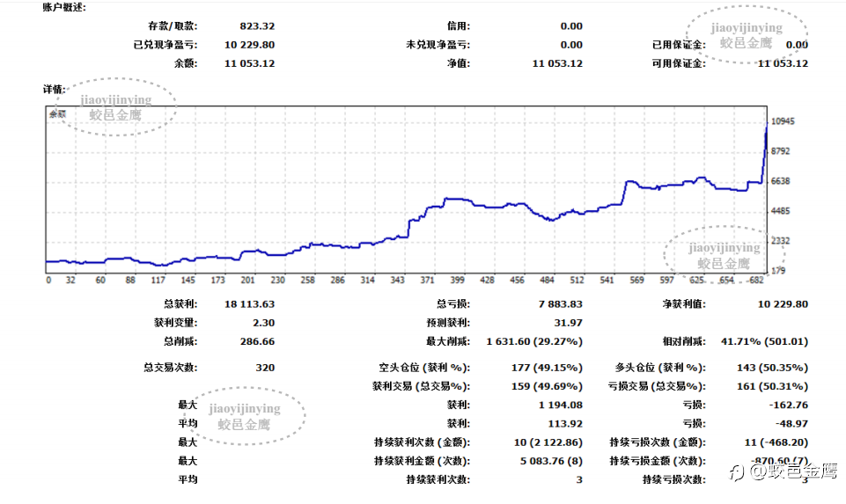
Task: Click the 484 x-axis tick label
Action: [547, 280]
